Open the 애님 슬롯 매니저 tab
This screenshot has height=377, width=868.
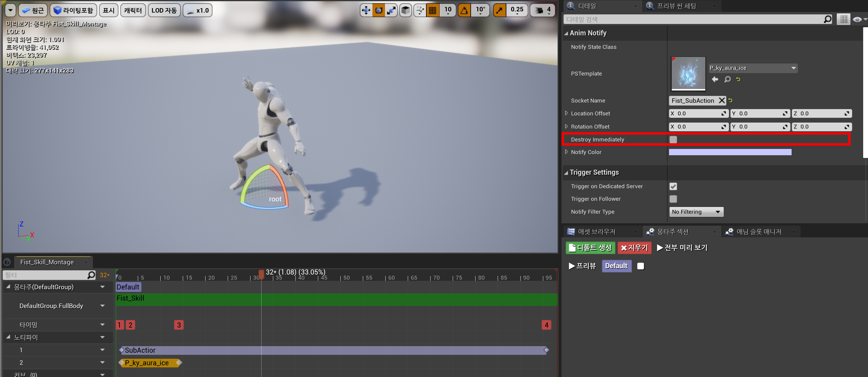click(x=758, y=232)
